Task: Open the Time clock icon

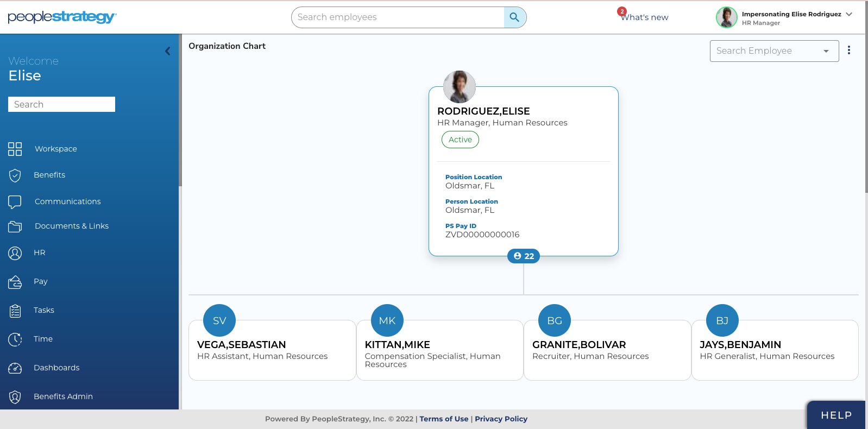Action: 15,339
